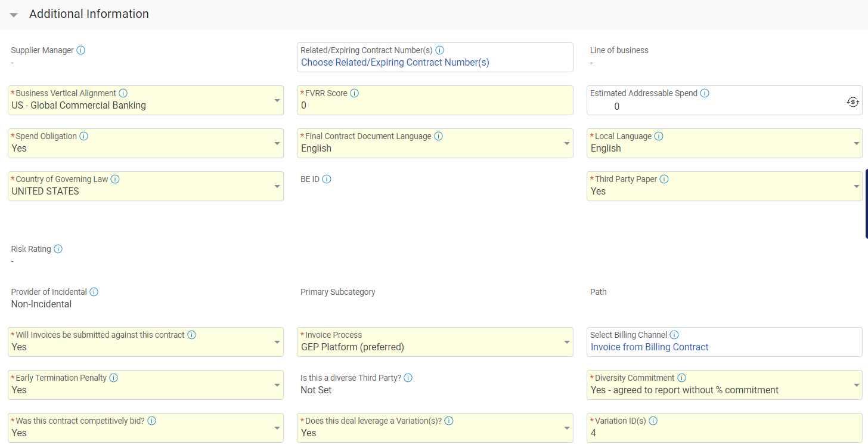Click the Provider of Incidental info icon

coord(94,292)
